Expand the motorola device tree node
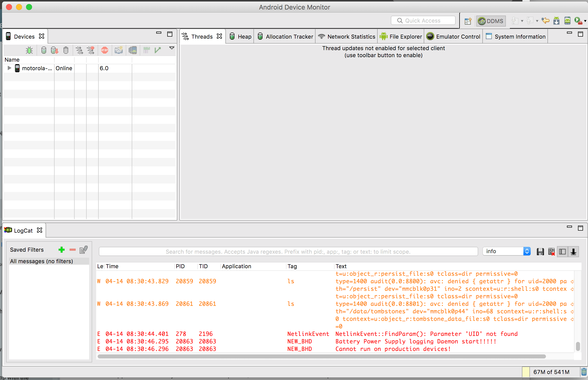588x380 pixels. (9, 68)
